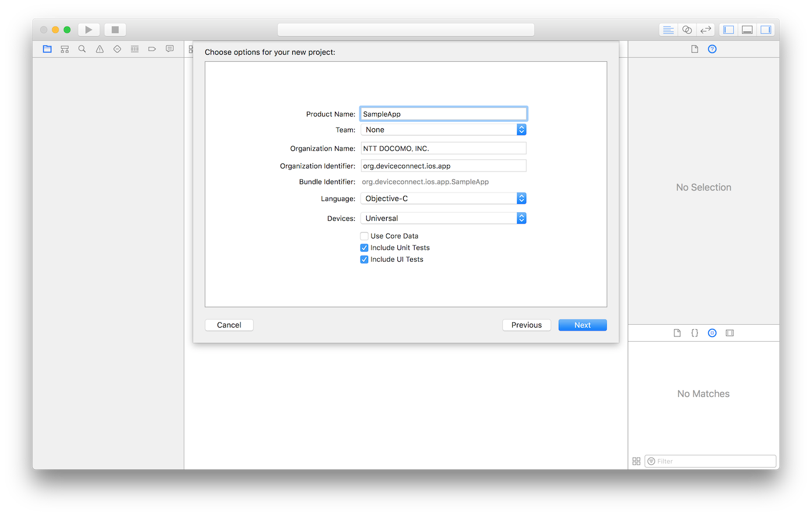Click the Organization Name text field
The image size is (812, 516).
[443, 149]
